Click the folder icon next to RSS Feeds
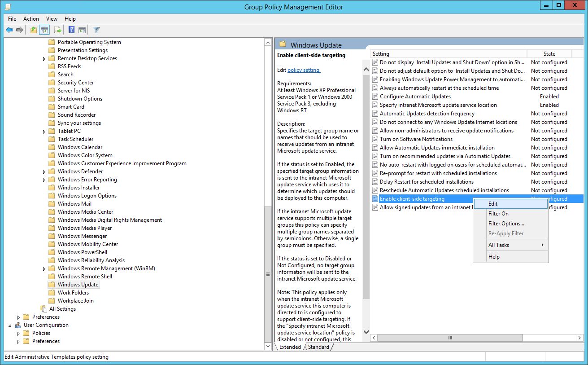This screenshot has width=588, height=365. (x=51, y=66)
